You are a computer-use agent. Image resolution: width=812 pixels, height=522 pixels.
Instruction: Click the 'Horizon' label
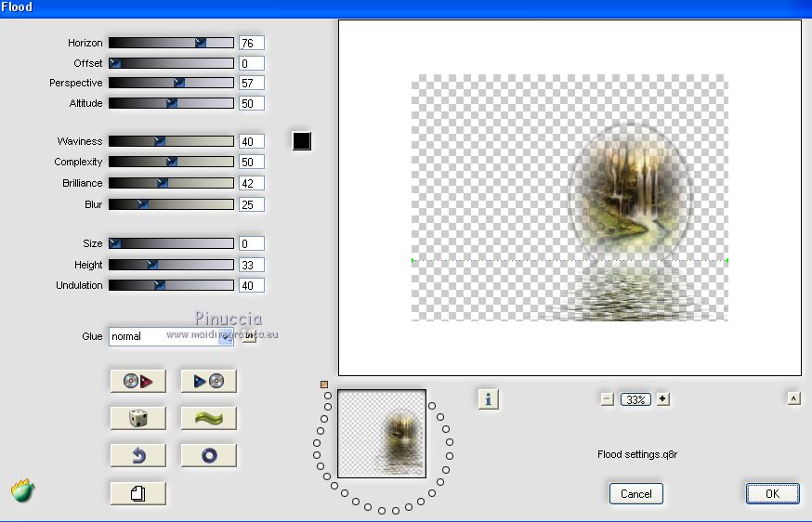coord(85,43)
